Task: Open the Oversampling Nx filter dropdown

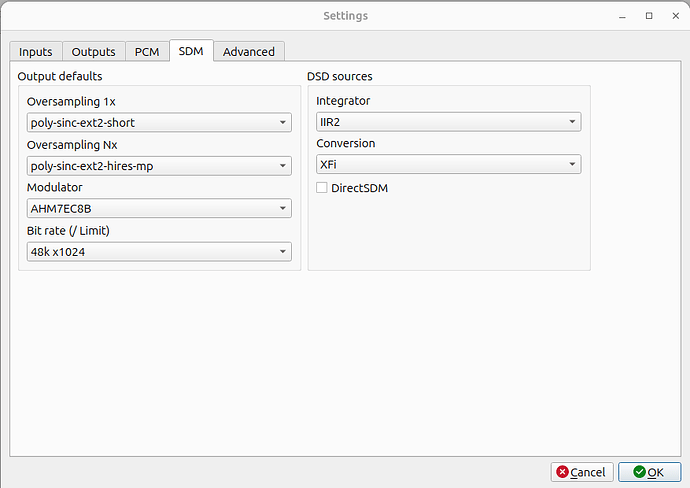Action: 159,166
